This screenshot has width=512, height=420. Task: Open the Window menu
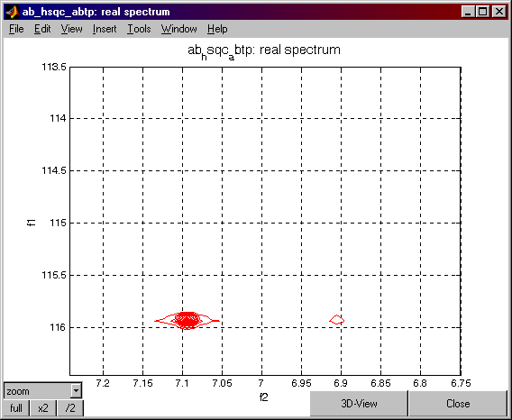tap(179, 29)
